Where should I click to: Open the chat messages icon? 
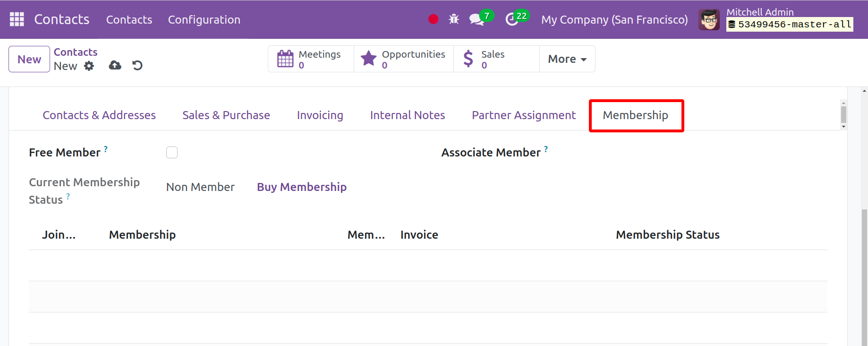[x=476, y=19]
